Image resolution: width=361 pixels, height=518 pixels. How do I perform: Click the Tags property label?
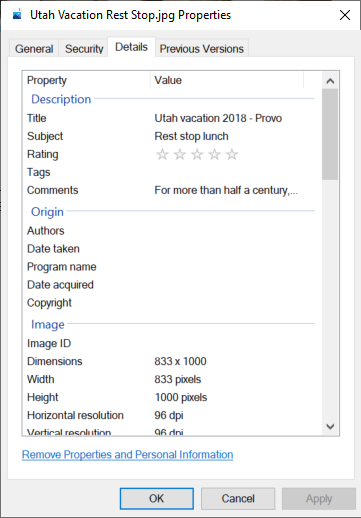tap(39, 172)
